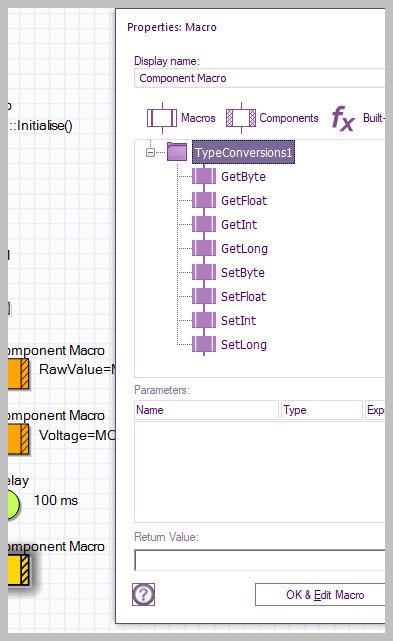Pick the SetByte macro
Viewport: 393px width, 641px height.
[x=243, y=273]
